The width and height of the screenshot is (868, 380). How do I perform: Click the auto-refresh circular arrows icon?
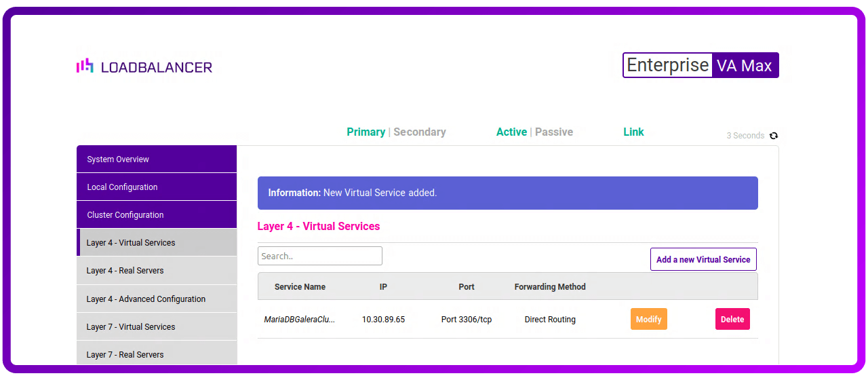[774, 136]
